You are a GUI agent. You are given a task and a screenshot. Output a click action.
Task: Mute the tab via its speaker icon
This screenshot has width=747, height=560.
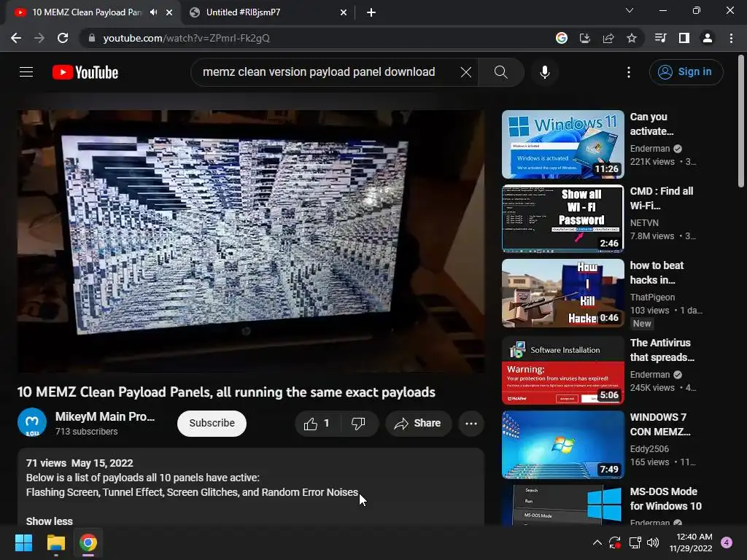[x=153, y=12]
